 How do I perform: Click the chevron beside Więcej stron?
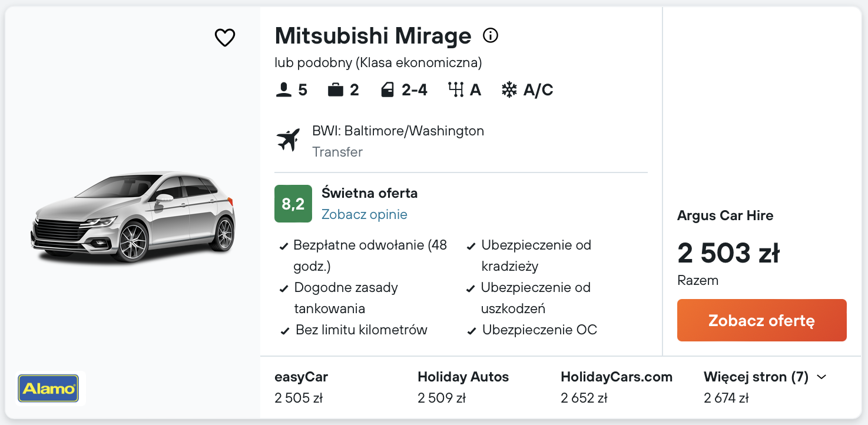[x=822, y=377]
